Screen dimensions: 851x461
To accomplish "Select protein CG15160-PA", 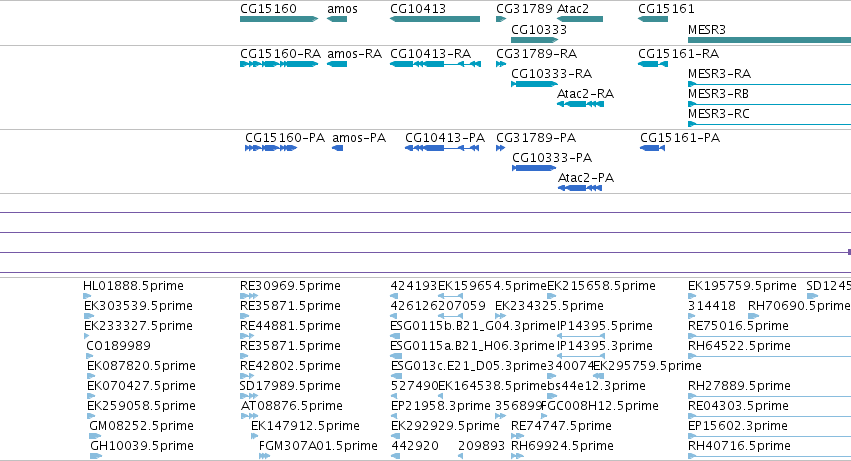I will (285, 138).
